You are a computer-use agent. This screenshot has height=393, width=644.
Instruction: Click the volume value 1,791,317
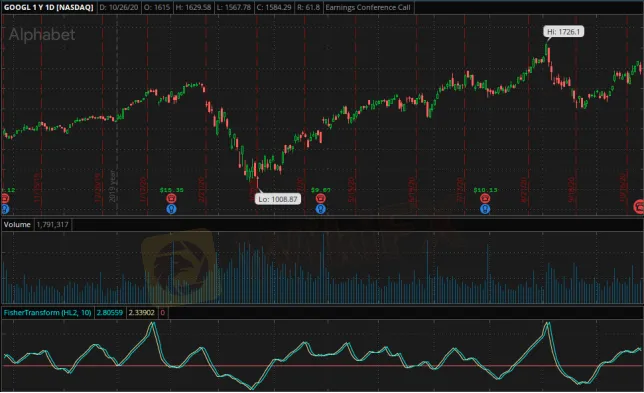pyautogui.click(x=53, y=225)
